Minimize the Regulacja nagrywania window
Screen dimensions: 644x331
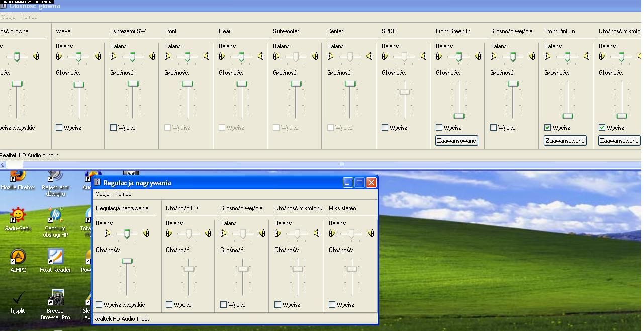click(x=348, y=183)
